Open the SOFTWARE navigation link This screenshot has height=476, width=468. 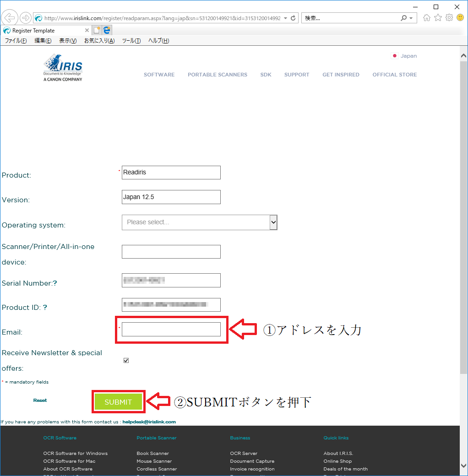pyautogui.click(x=159, y=75)
